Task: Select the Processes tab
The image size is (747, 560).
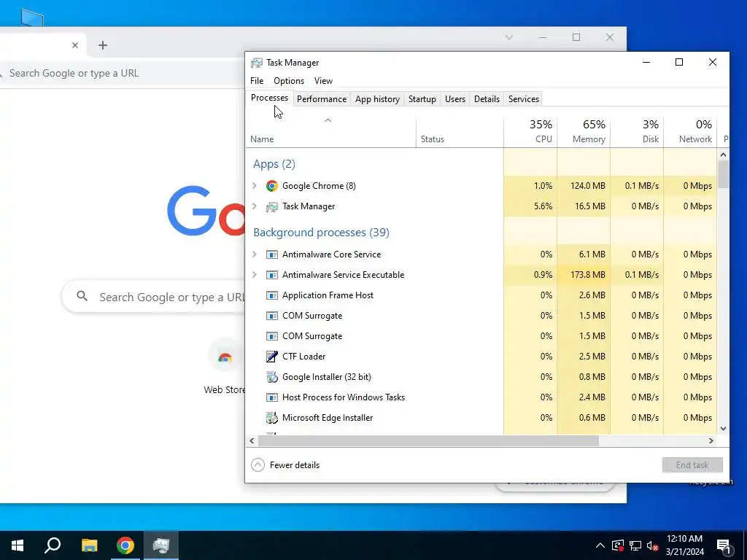Action: pyautogui.click(x=269, y=98)
